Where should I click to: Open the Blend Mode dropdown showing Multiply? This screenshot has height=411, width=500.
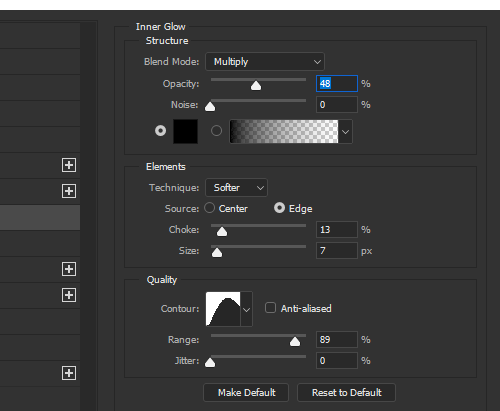pyautogui.click(x=265, y=62)
